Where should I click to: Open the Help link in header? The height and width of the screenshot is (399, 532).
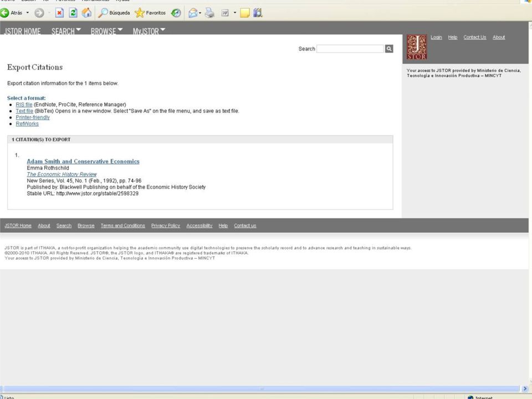tap(453, 37)
